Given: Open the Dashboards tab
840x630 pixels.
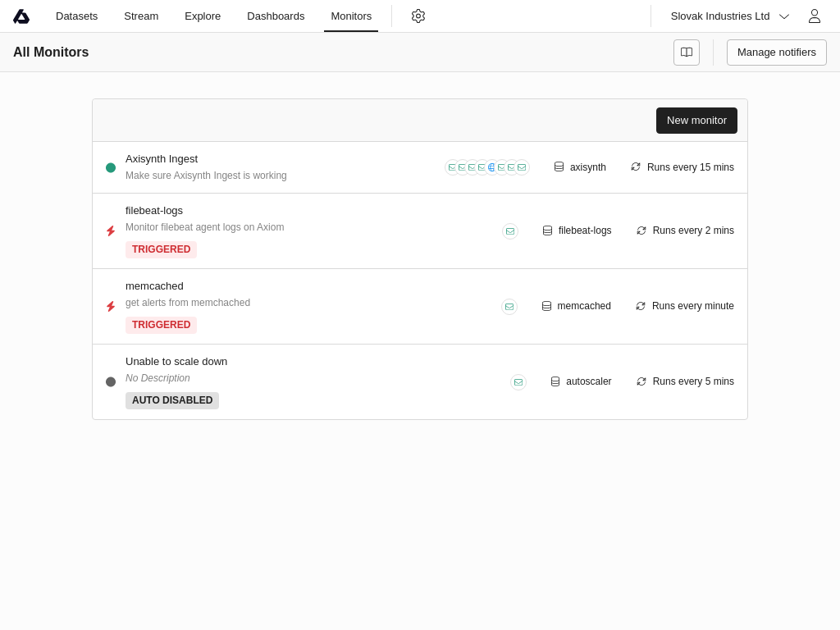Looking at the screenshot, I should point(276,16).
